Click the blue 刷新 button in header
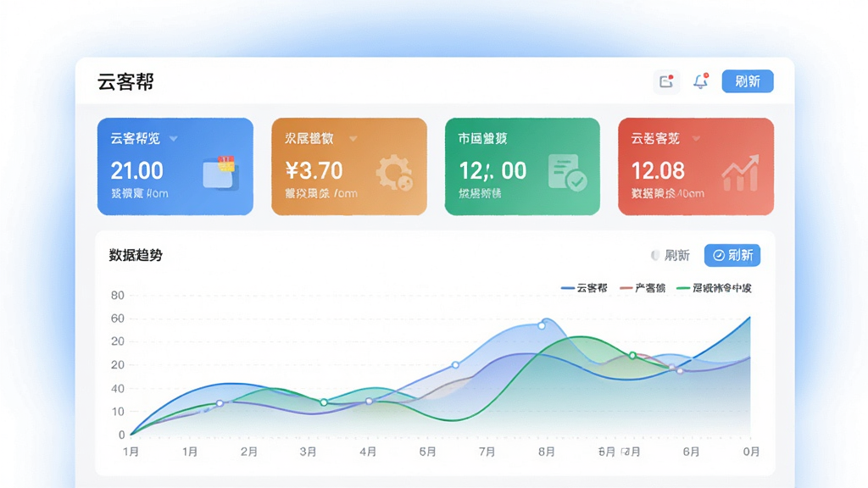The height and width of the screenshot is (488, 868). pos(748,81)
